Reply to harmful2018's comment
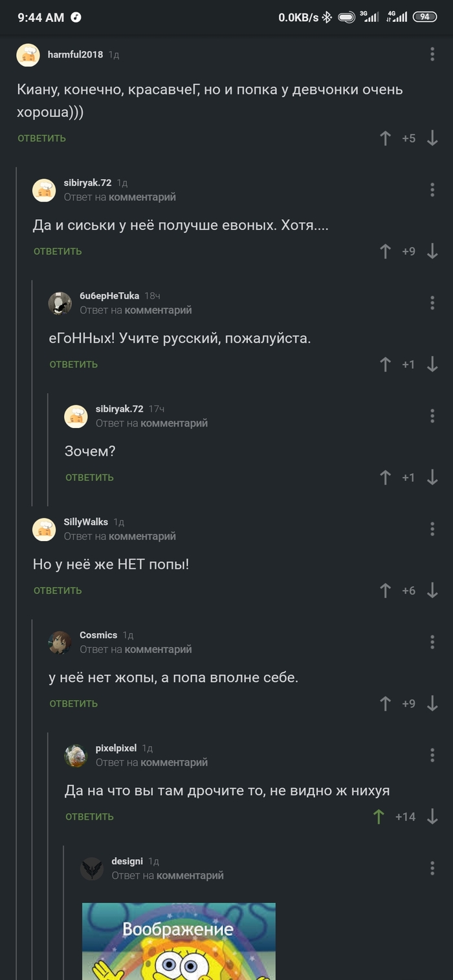 [x=41, y=138]
